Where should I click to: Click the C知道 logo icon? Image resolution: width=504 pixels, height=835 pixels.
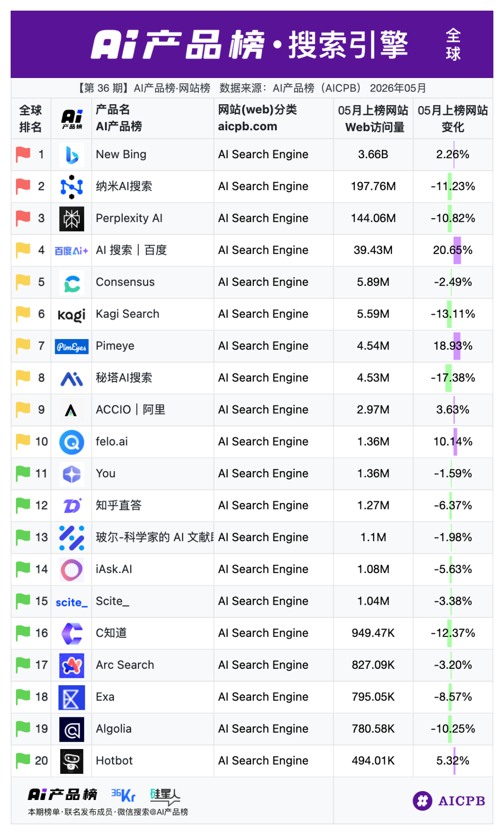72,634
